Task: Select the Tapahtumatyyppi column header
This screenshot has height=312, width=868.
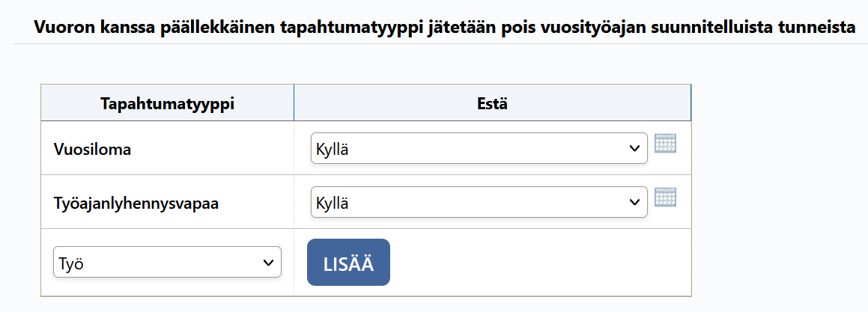Action: pos(167,103)
